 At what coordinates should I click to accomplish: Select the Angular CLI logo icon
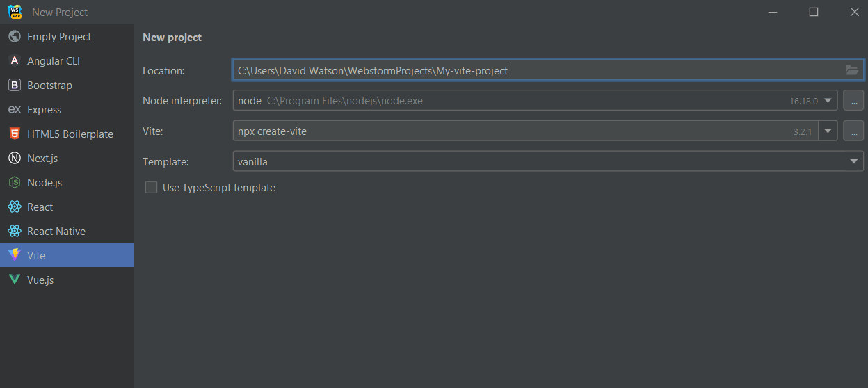coord(14,61)
